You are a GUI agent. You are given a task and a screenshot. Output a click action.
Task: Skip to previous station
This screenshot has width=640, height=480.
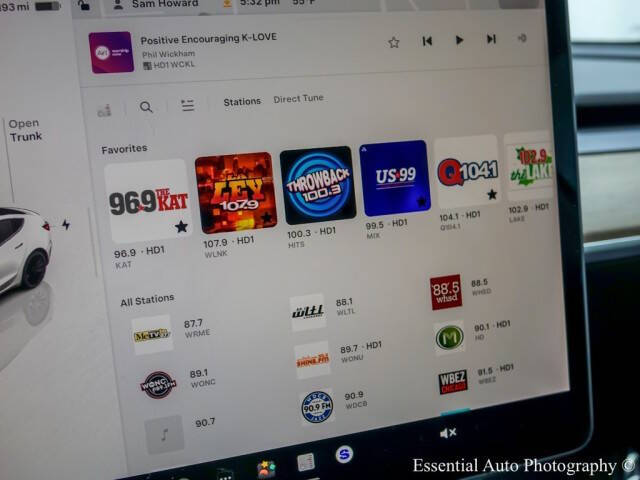(x=427, y=41)
